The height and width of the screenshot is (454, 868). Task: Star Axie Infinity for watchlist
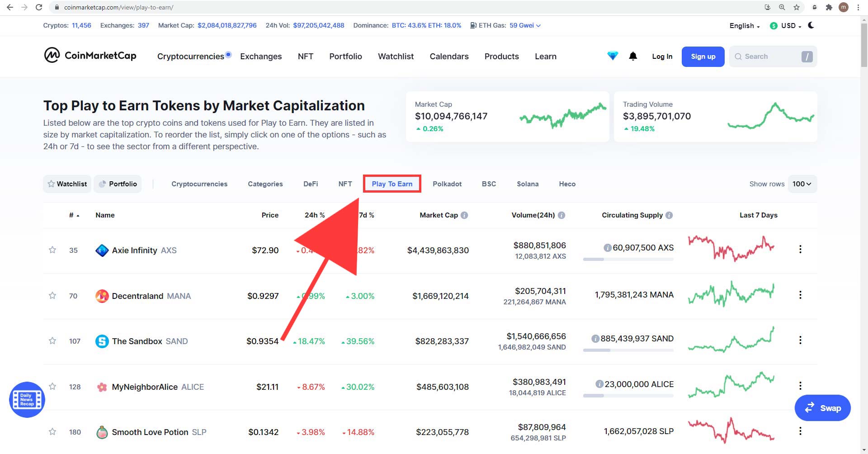point(52,250)
